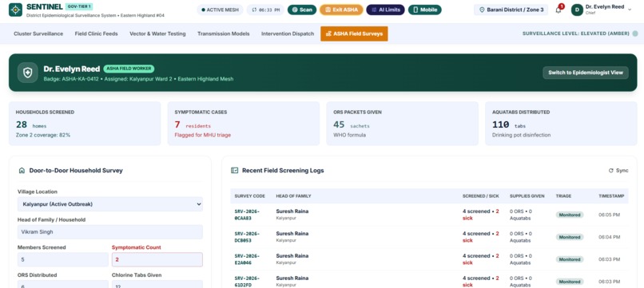This screenshot has width=644, height=288.
Task: Click the Members Screened input
Action: 63,260
